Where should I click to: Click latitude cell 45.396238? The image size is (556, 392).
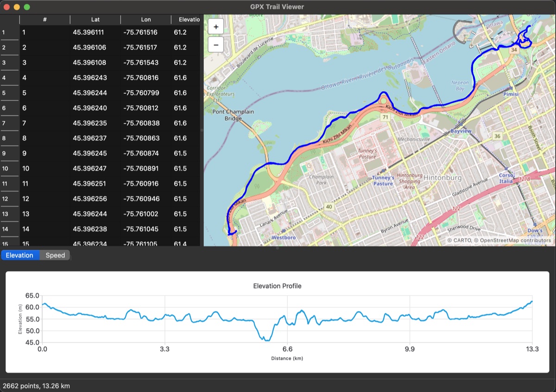(95, 229)
